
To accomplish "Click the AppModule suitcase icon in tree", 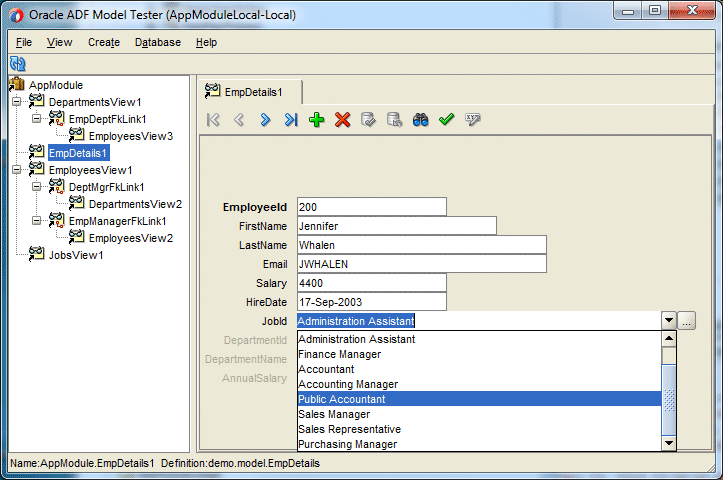I will [17, 84].
